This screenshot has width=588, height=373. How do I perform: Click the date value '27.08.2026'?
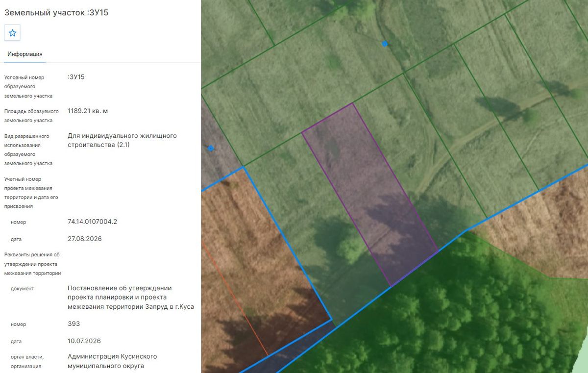(84, 239)
